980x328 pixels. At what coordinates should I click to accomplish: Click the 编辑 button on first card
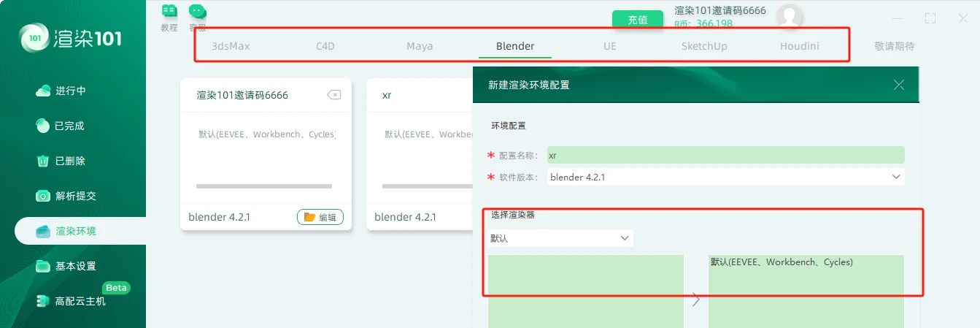(x=320, y=217)
